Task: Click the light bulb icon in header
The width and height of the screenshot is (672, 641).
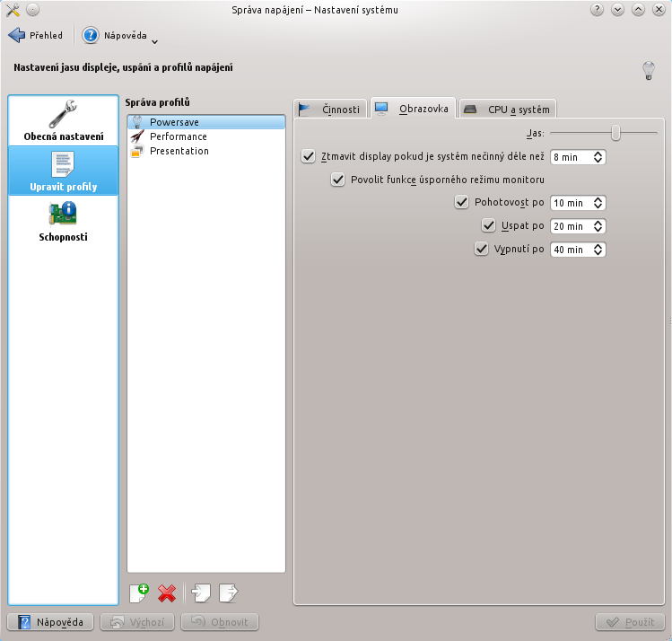Action: tap(649, 70)
